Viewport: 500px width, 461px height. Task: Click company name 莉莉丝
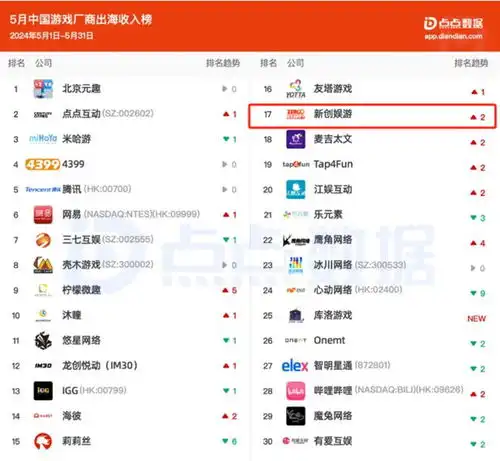pyautogui.click(x=76, y=441)
